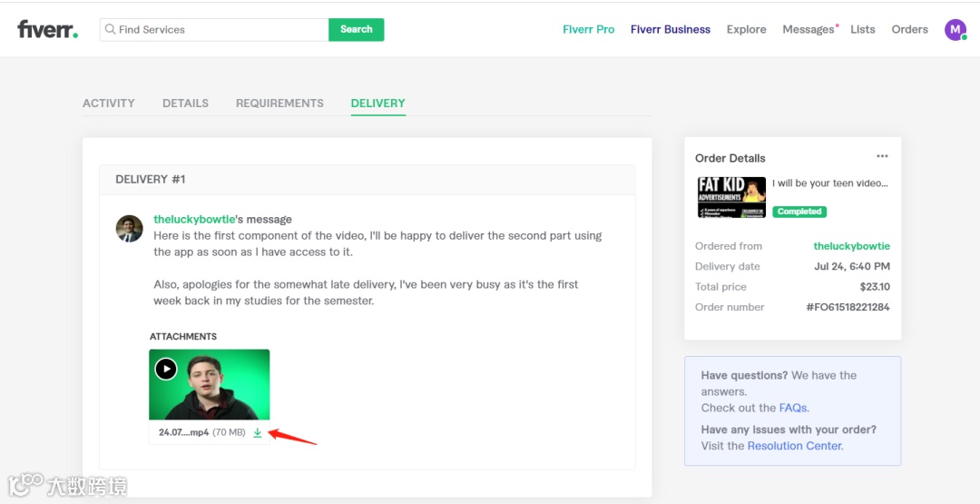Click the purple M profile avatar

[x=955, y=29]
